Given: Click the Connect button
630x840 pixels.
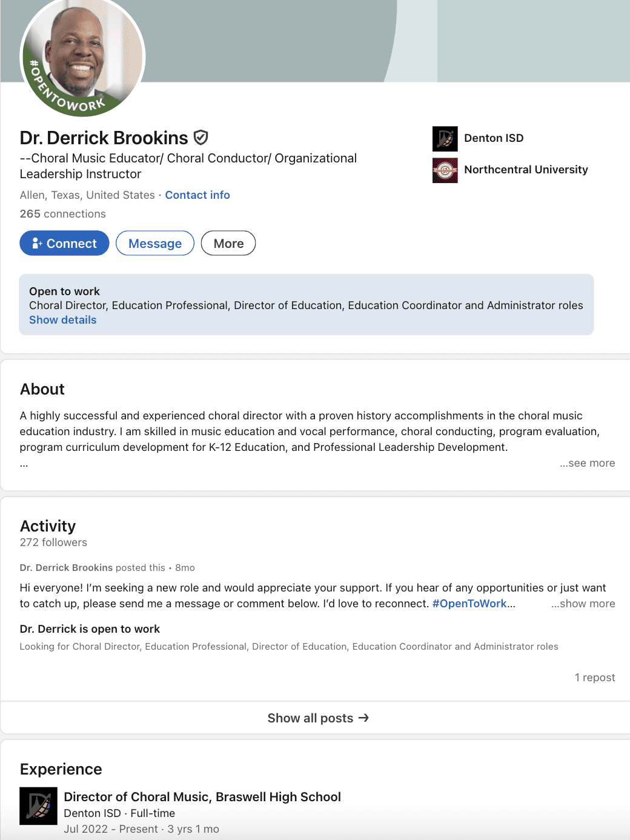Looking at the screenshot, I should point(64,243).
